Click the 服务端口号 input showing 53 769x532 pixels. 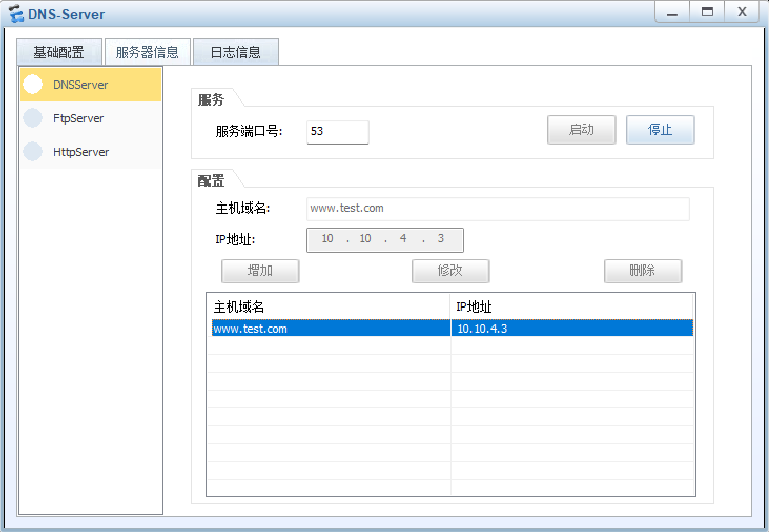coord(337,132)
